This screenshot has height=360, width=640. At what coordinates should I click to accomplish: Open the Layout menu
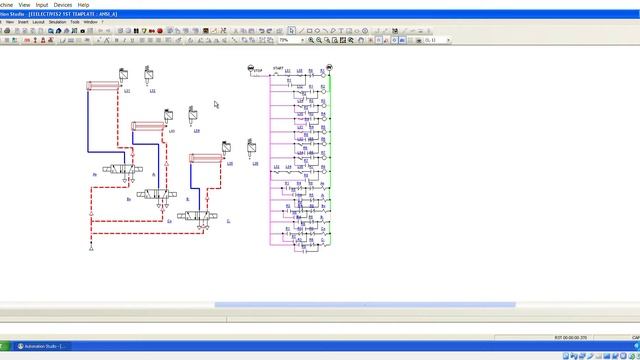[38, 22]
